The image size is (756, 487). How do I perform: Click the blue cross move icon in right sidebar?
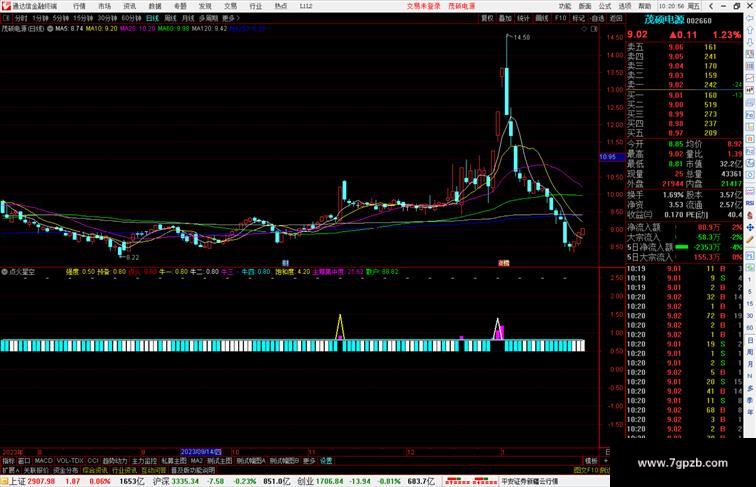point(750,227)
